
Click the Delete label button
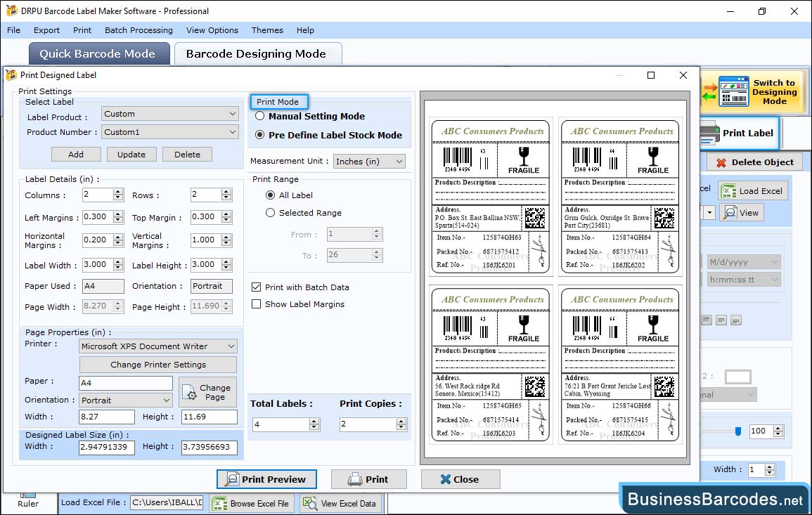188,155
